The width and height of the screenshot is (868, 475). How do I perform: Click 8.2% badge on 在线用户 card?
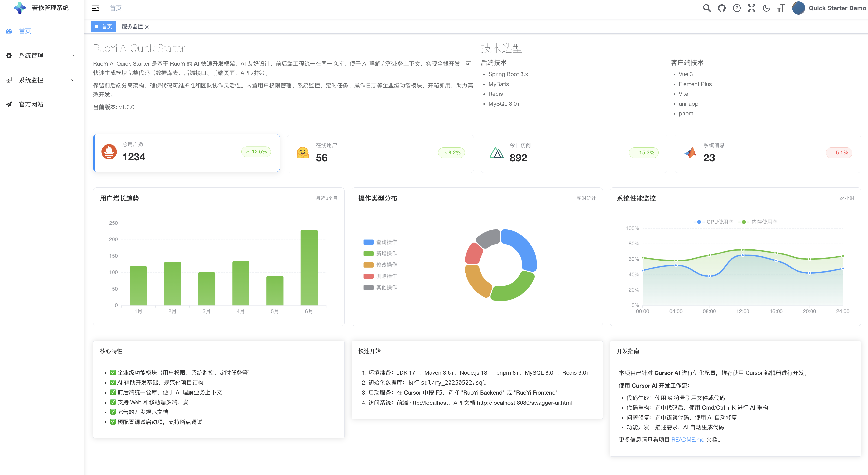pyautogui.click(x=451, y=153)
